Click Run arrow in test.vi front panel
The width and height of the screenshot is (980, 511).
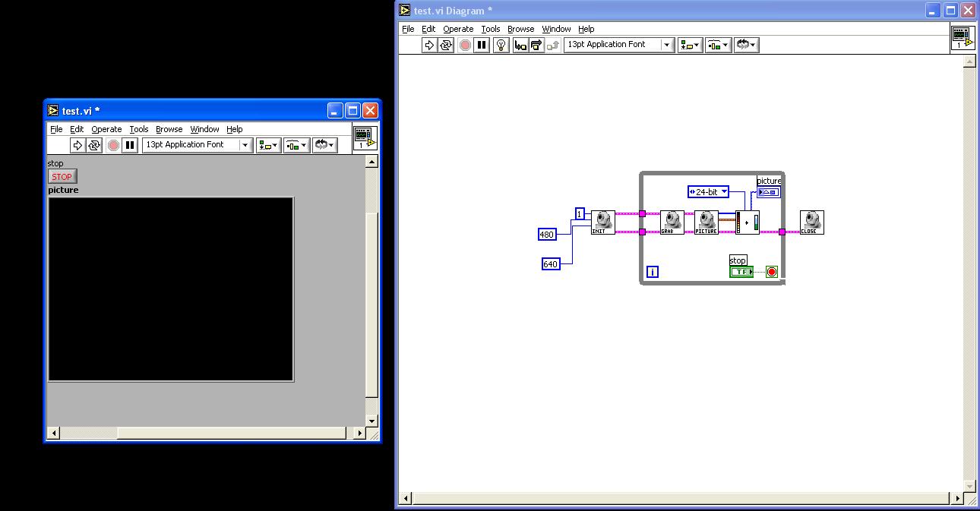tap(77, 145)
